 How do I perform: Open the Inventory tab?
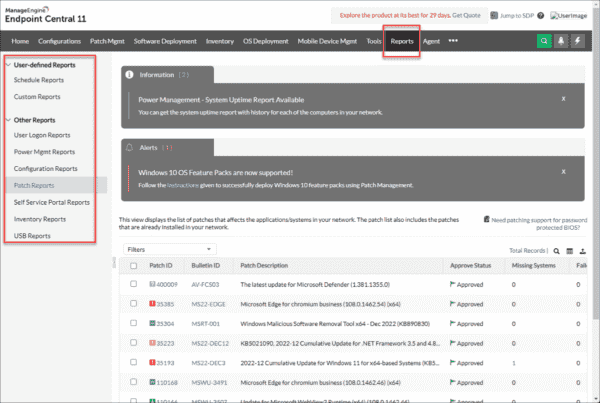coord(220,41)
